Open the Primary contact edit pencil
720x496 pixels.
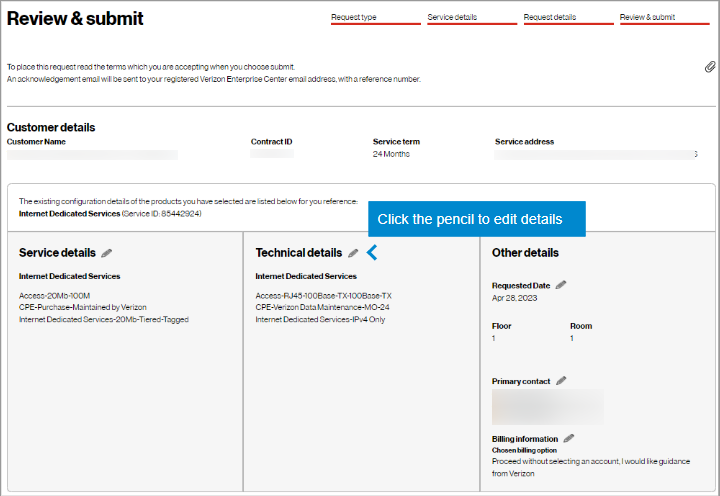561,381
